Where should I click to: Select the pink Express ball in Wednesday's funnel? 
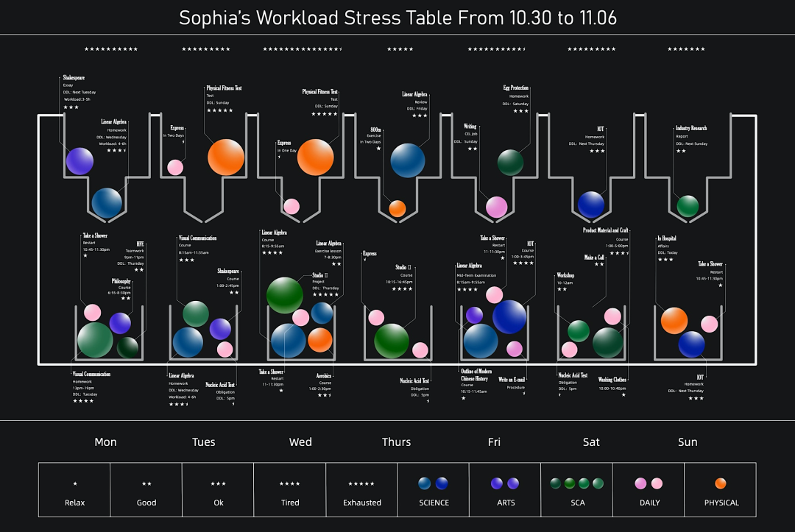click(x=291, y=206)
